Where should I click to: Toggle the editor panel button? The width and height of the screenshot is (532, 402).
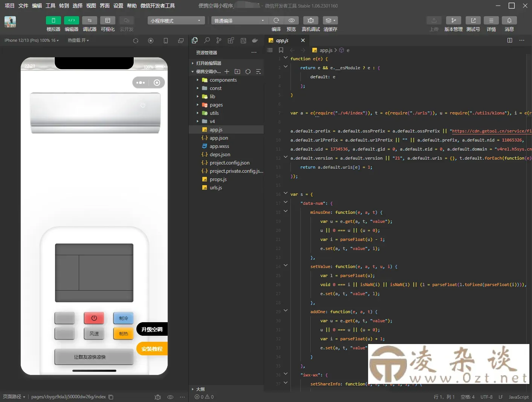point(71,20)
